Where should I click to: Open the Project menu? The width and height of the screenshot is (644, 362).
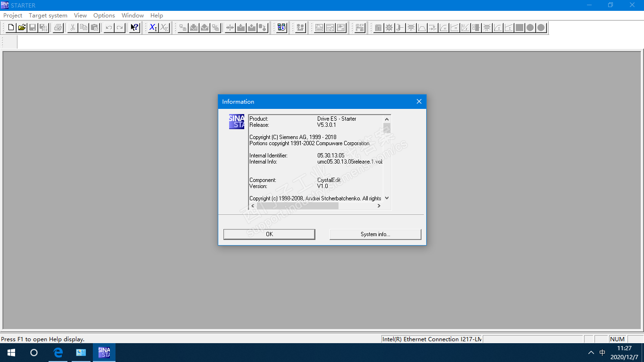13,16
